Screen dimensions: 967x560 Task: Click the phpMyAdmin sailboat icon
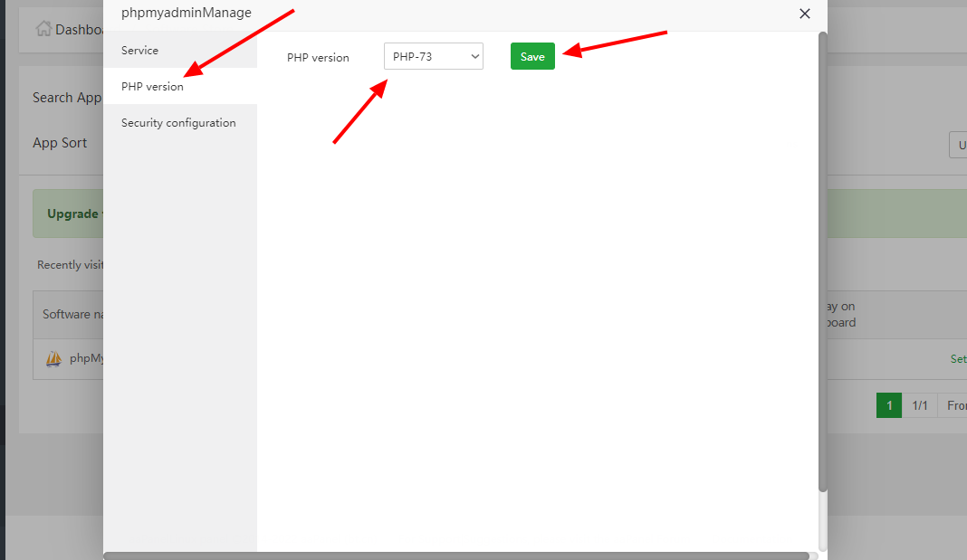[53, 358]
